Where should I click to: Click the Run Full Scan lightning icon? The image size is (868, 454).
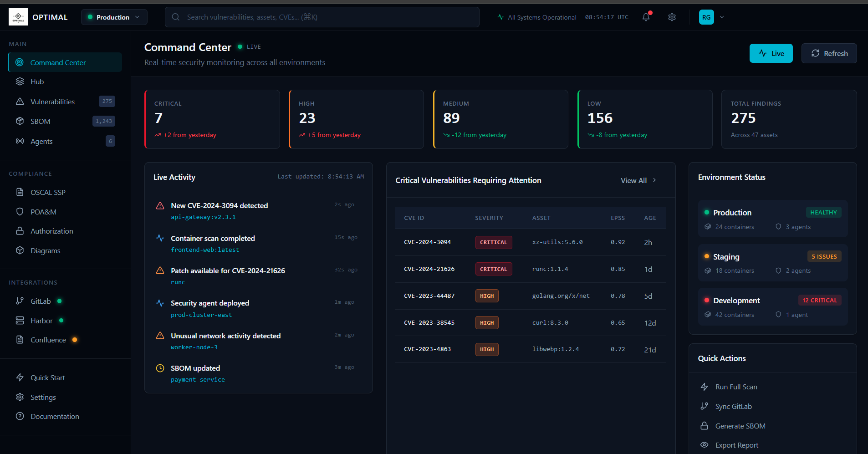(x=705, y=387)
